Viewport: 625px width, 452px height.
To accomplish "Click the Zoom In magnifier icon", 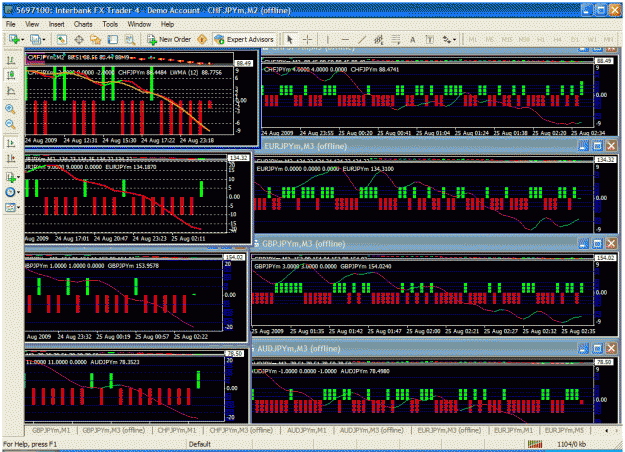I will [11, 109].
